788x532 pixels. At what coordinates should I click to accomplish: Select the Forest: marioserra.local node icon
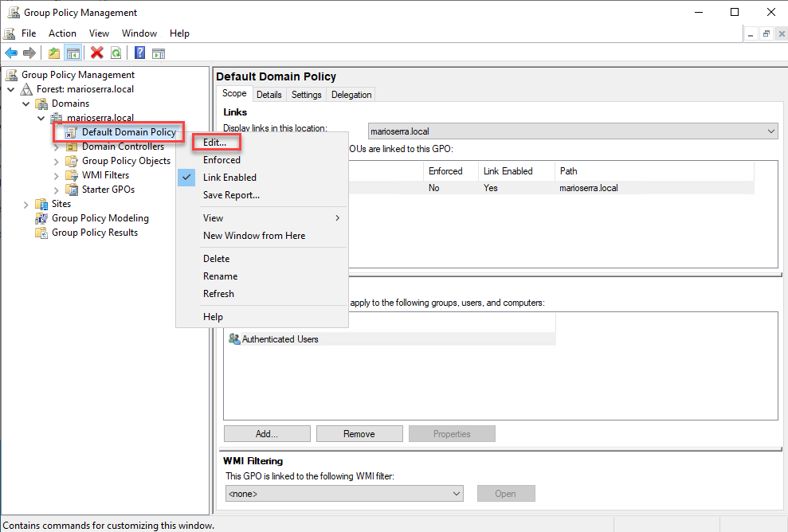26,89
